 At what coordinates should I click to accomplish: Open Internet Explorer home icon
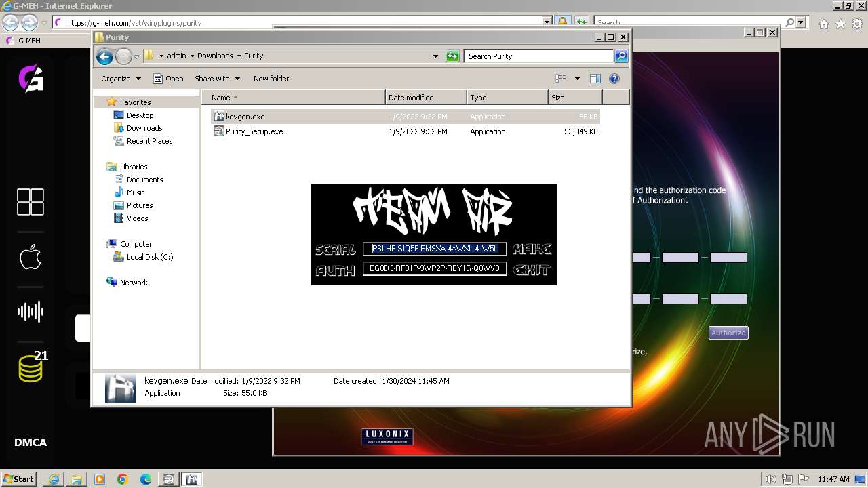823,24
